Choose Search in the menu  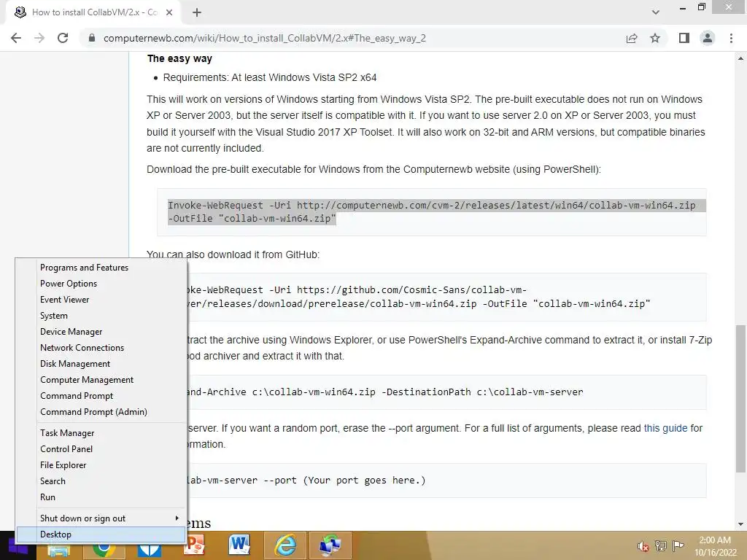tap(101, 481)
